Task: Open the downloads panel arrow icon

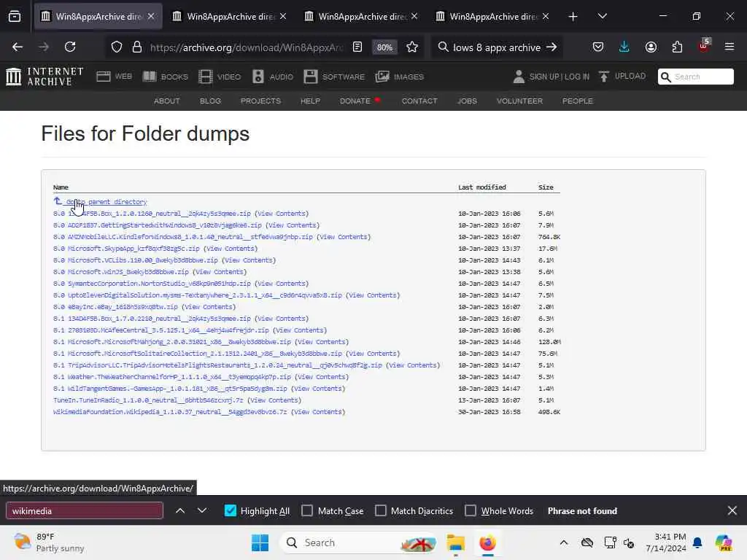Action: (x=624, y=47)
